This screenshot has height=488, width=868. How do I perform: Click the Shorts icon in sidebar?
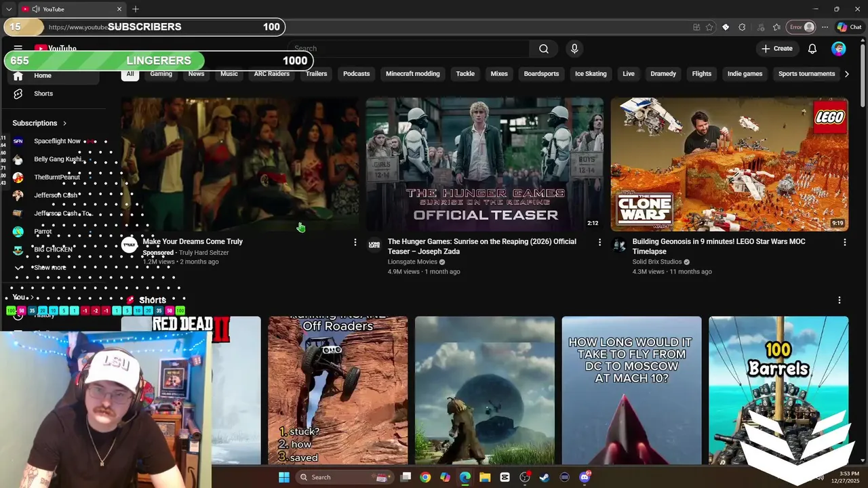pos(18,94)
